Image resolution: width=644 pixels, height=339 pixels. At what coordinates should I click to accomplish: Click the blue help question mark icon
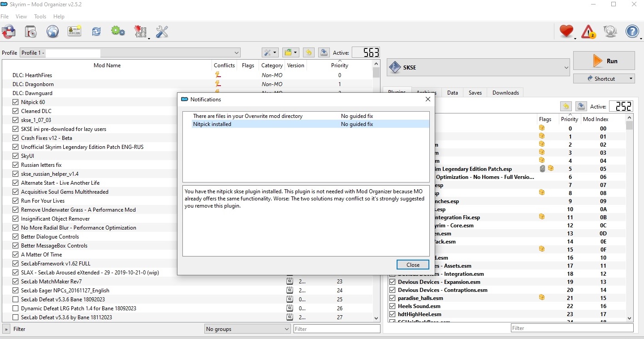click(632, 32)
